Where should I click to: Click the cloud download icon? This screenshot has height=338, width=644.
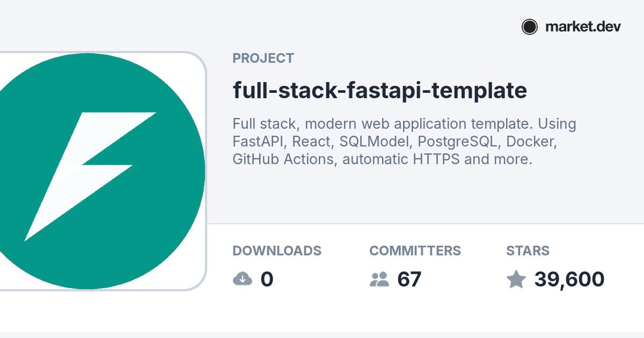click(243, 279)
